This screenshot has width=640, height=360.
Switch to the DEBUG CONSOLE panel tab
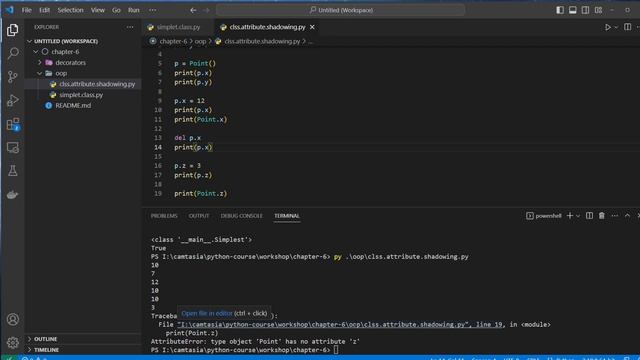(242, 216)
